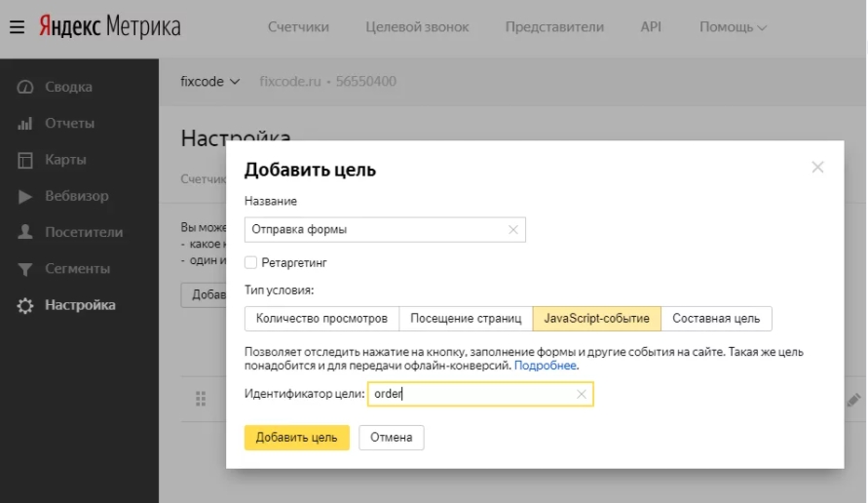The image size is (868, 503).
Task: Select JavaScript-событие condition type
Action: (x=597, y=319)
